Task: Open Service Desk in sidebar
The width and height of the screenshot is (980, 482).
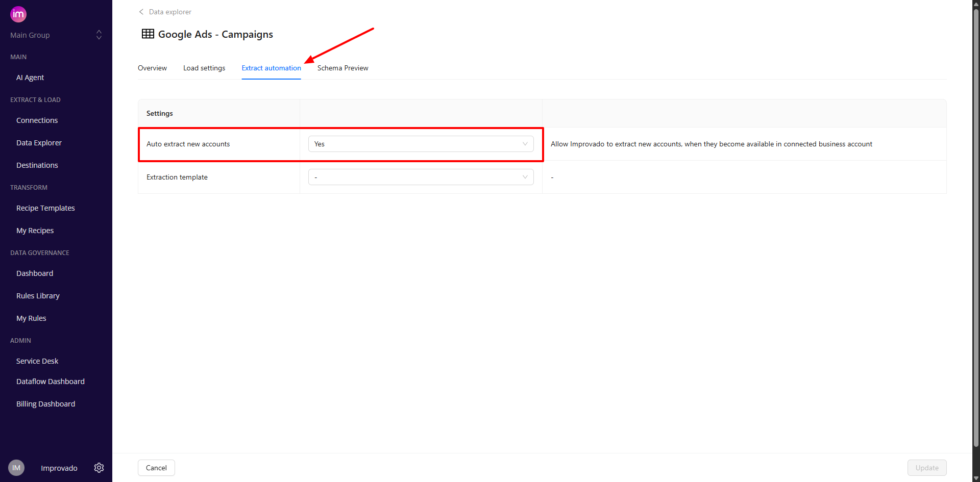Action: pyautogui.click(x=37, y=361)
